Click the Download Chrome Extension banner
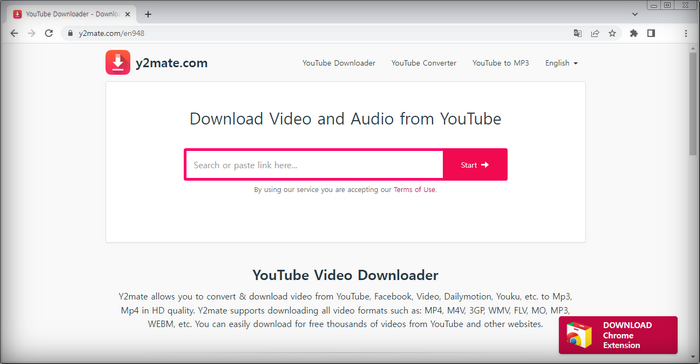 coord(618,335)
